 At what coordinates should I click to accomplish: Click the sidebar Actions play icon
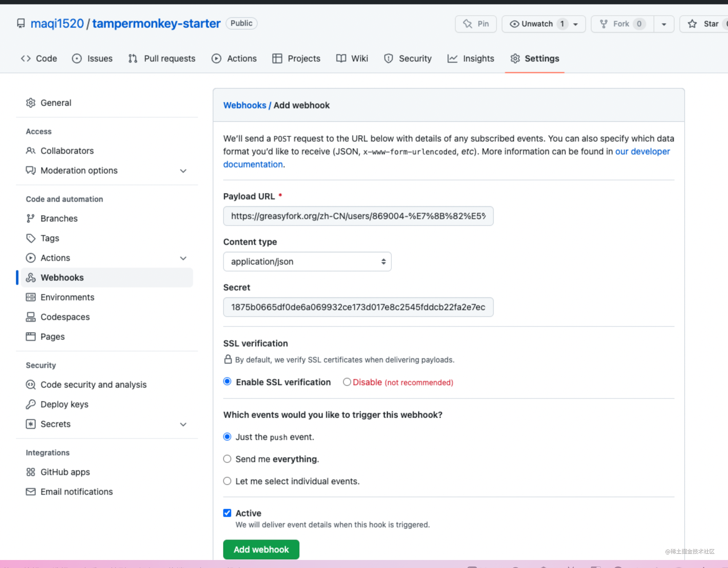(x=31, y=258)
